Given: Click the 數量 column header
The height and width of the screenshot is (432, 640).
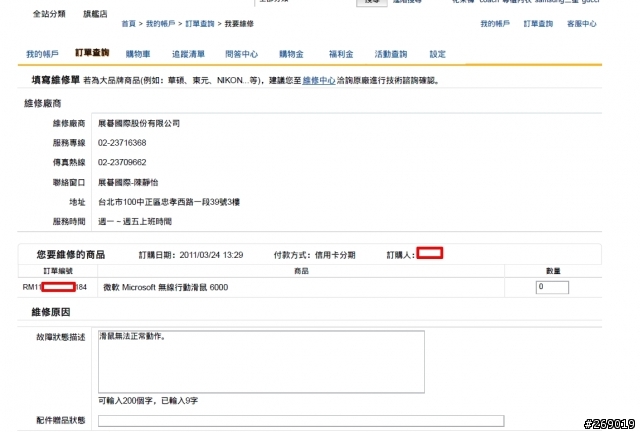Looking at the screenshot, I should pyautogui.click(x=553, y=271).
